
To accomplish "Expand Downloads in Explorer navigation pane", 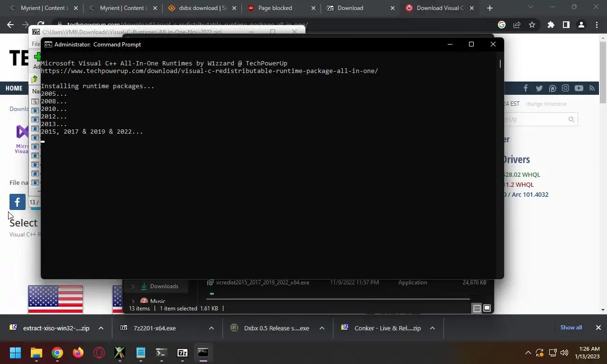I will point(133,286).
